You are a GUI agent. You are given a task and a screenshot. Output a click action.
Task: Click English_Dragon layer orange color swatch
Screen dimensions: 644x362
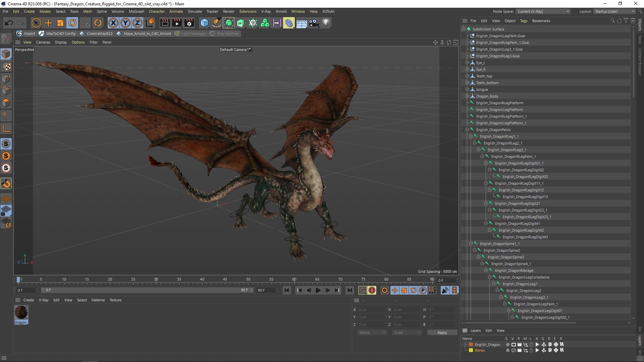pos(471,345)
